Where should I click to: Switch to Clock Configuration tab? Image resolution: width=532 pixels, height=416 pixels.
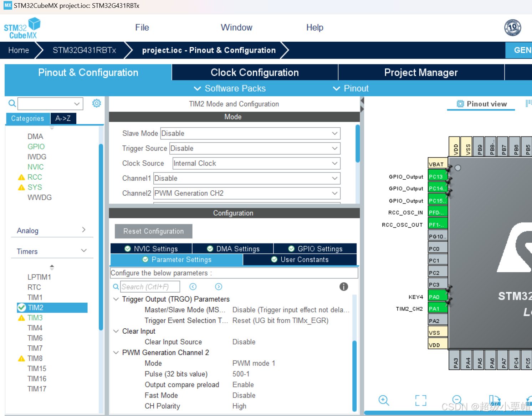click(255, 72)
